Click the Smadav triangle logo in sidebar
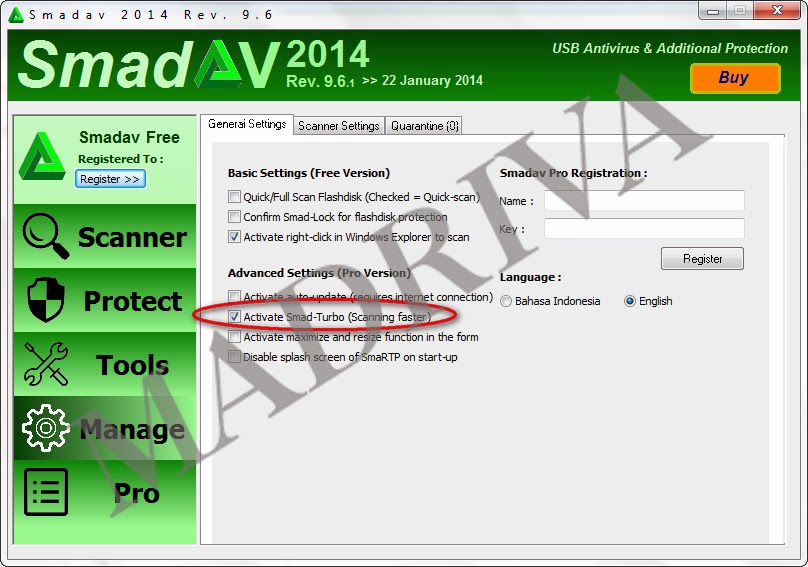 tap(42, 156)
